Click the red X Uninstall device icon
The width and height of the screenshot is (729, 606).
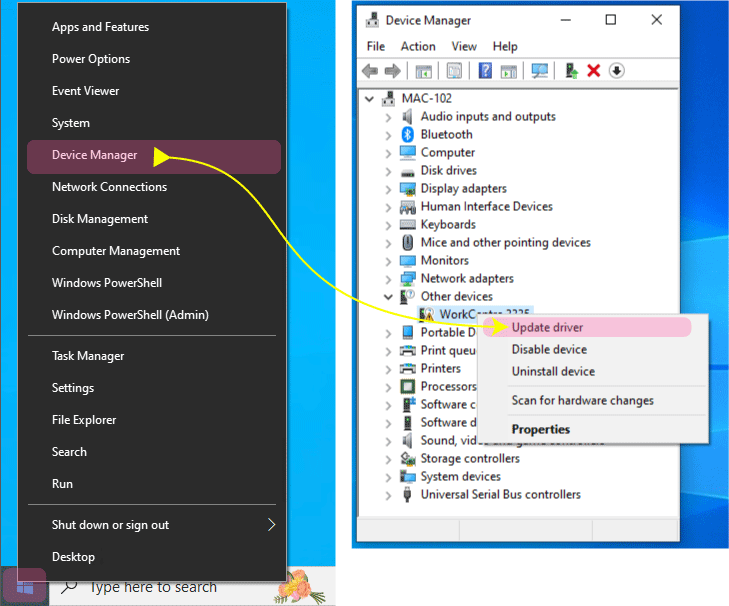pyautogui.click(x=594, y=71)
